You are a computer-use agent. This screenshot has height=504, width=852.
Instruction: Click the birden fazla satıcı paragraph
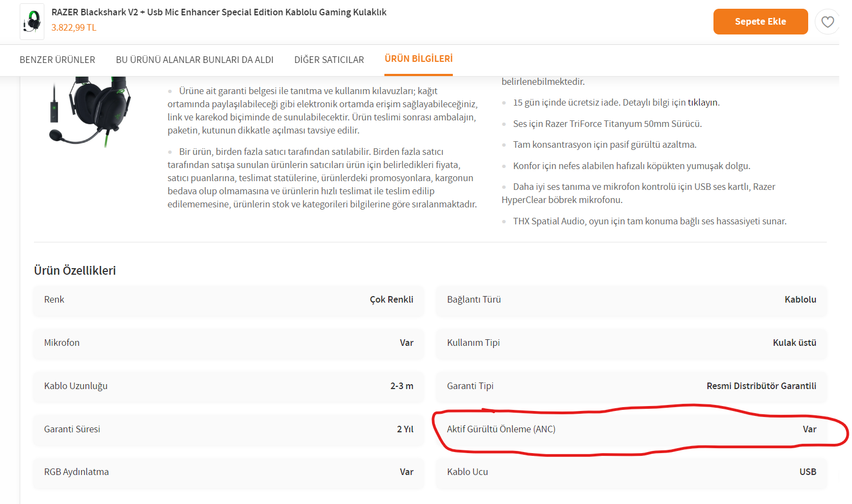(x=323, y=178)
